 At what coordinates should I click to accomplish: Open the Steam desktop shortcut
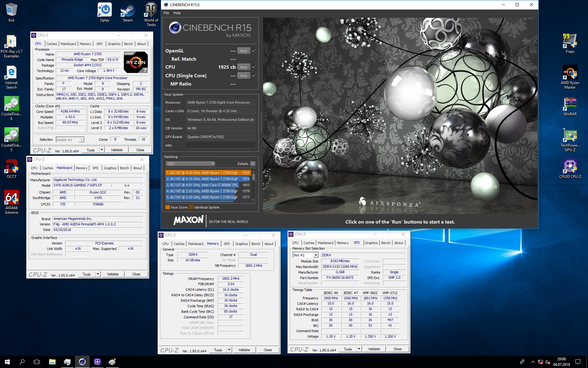click(x=128, y=12)
